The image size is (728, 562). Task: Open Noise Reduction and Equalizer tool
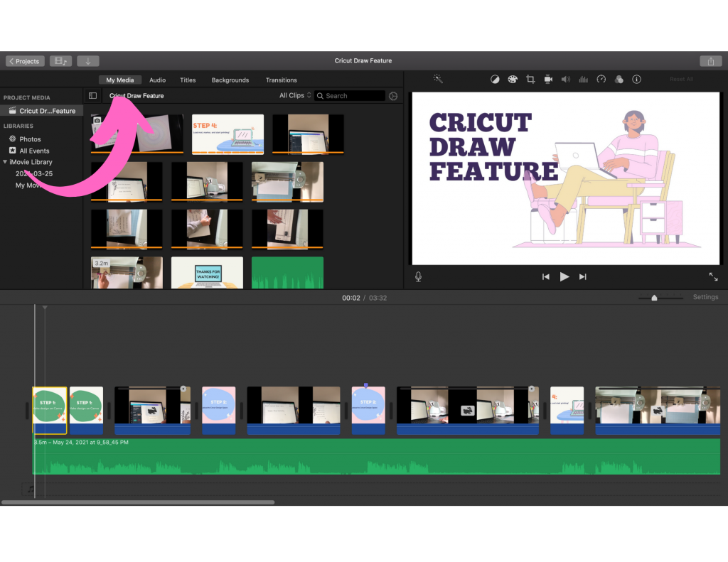(x=584, y=80)
